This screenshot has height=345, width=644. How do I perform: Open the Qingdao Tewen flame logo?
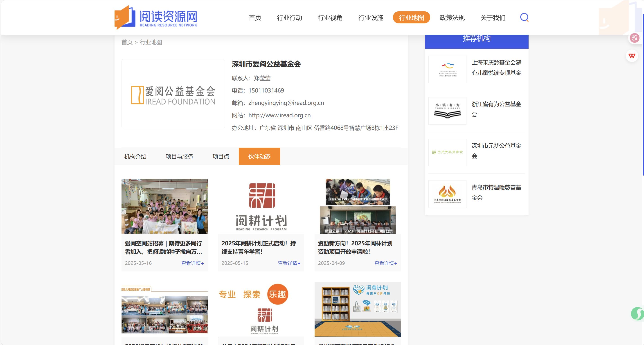[447, 194]
